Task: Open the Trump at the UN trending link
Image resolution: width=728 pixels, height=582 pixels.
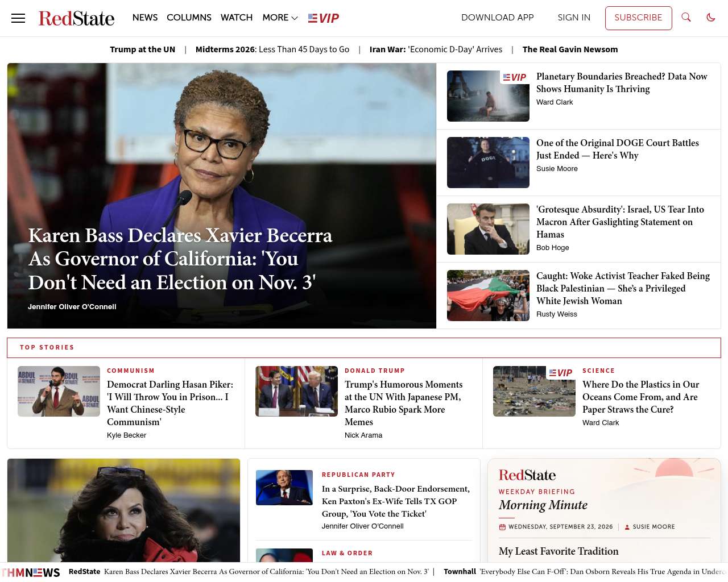Action: [143, 49]
